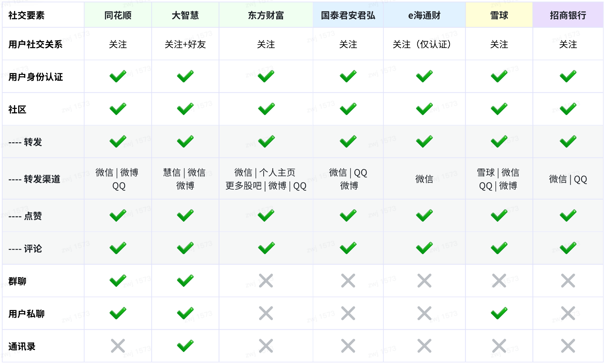Click the 雪球 通讯录 gray cross

[499, 346]
